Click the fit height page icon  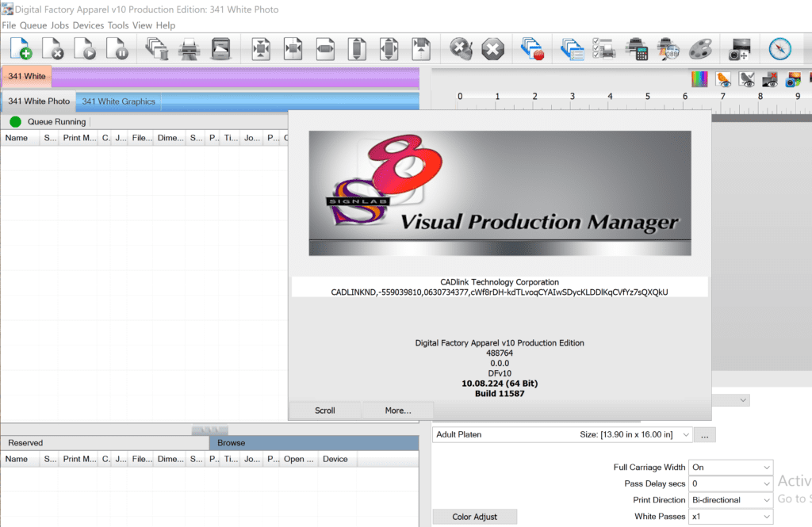pyautogui.click(x=357, y=49)
